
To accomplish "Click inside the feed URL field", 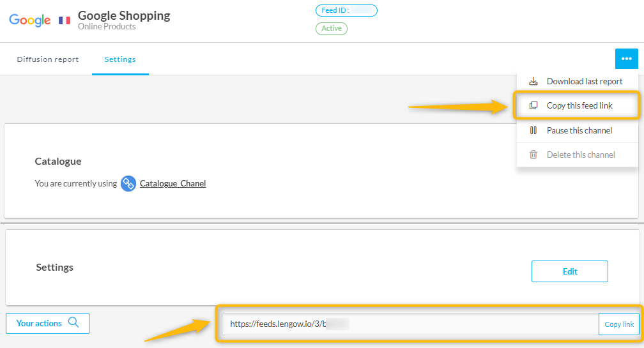I will pyautogui.click(x=409, y=324).
